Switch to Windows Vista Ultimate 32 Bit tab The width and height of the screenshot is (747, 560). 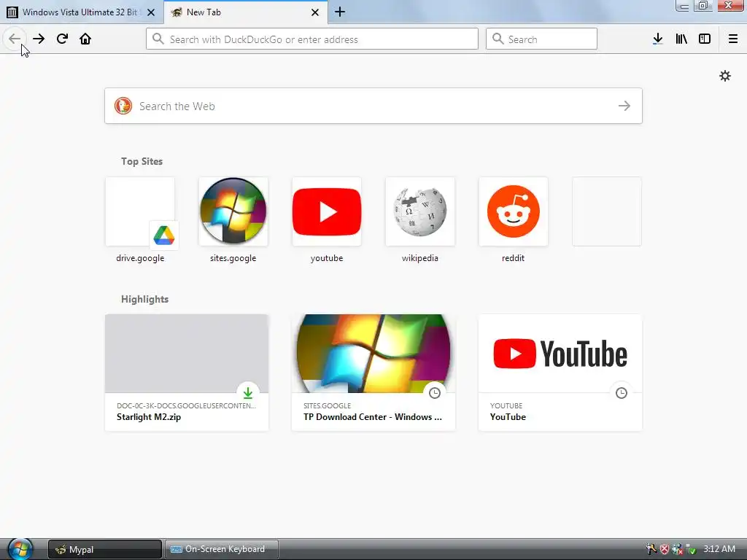81,12
